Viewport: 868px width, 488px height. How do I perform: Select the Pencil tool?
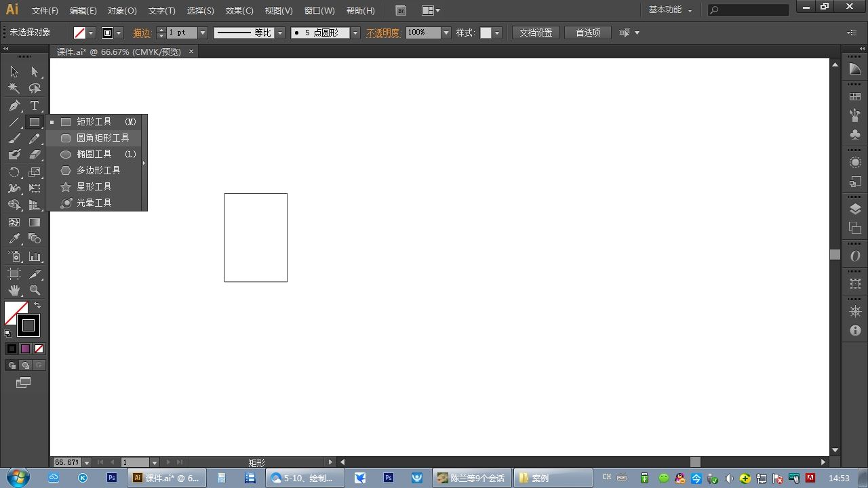coord(35,138)
